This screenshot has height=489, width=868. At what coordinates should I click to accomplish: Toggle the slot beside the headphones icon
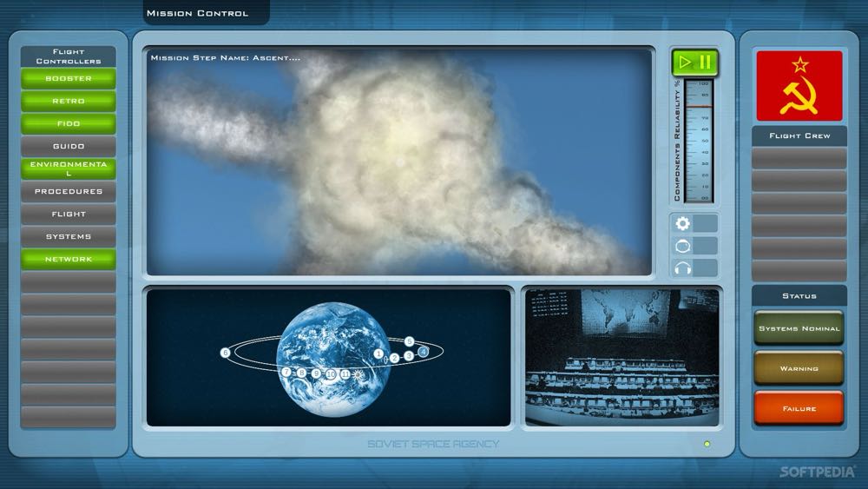point(705,268)
